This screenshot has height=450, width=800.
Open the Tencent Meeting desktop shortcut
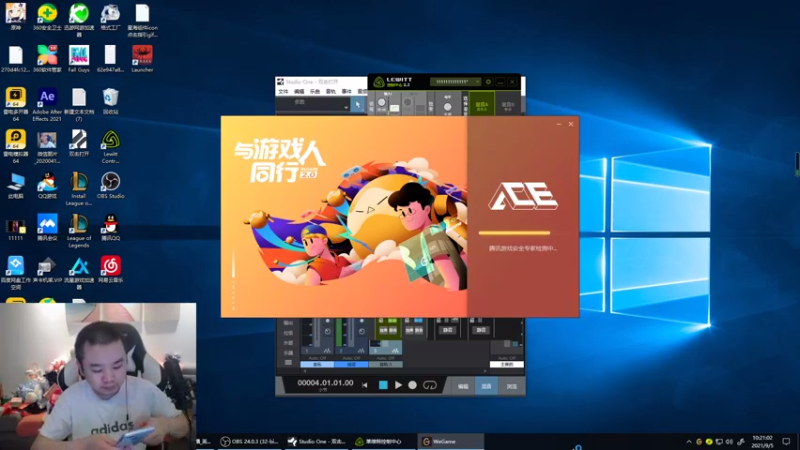pyautogui.click(x=47, y=228)
